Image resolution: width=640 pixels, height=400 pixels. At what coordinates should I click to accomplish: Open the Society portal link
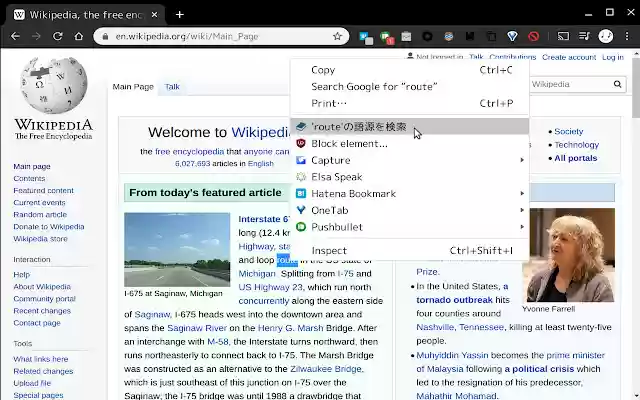(569, 131)
